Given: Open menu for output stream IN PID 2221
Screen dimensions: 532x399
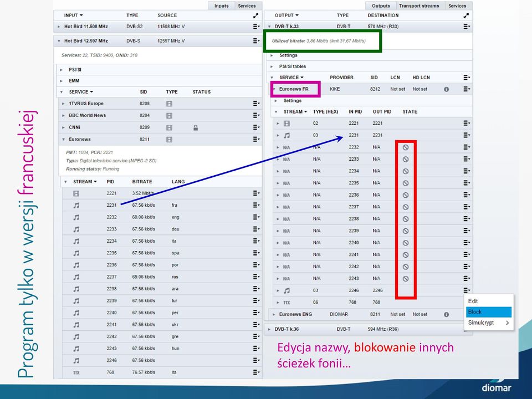Looking at the screenshot, I should 467,123.
